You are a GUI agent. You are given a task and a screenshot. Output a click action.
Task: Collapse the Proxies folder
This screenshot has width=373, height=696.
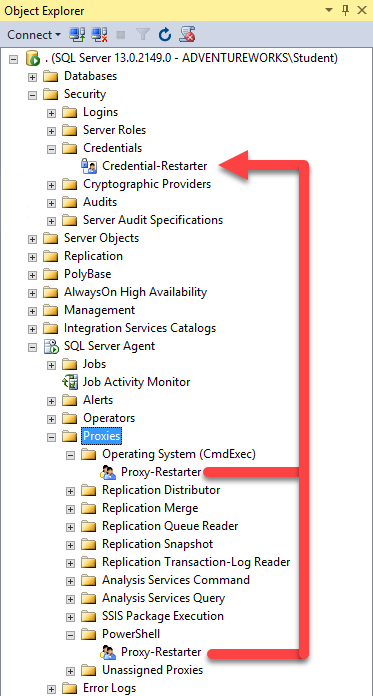coord(52,436)
